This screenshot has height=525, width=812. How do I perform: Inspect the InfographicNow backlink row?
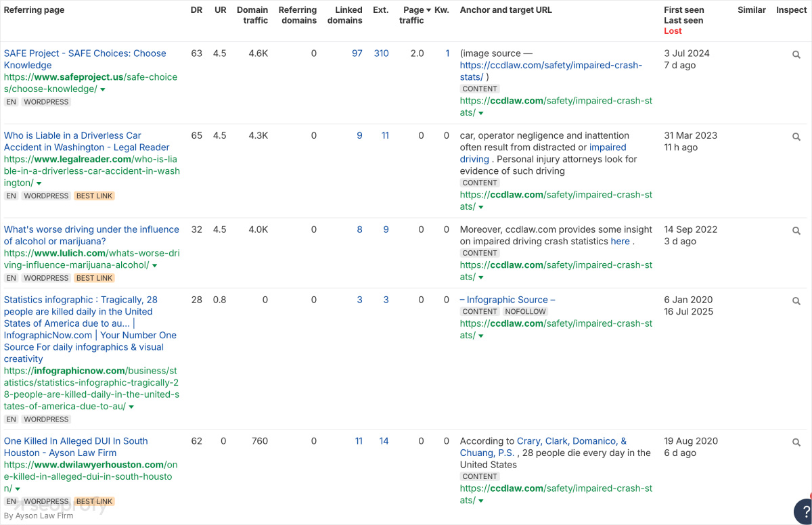796,301
